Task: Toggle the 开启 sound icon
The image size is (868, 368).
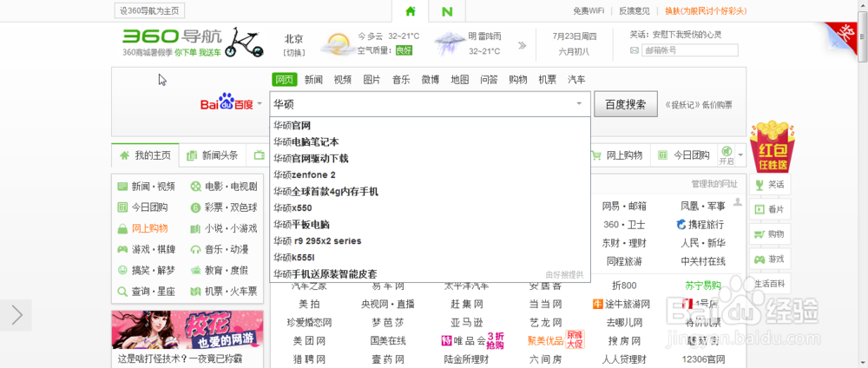Action: [x=727, y=155]
